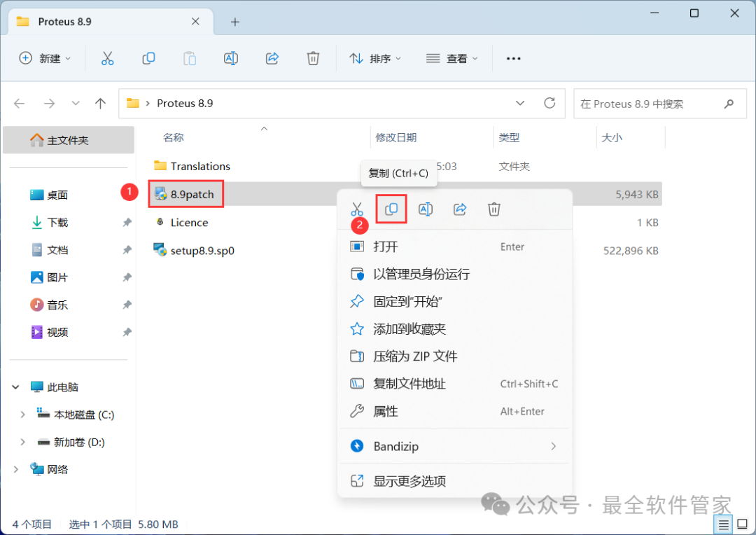Choose 属性 in the context menu
Viewport: 756px width, 535px height.
pos(455,412)
